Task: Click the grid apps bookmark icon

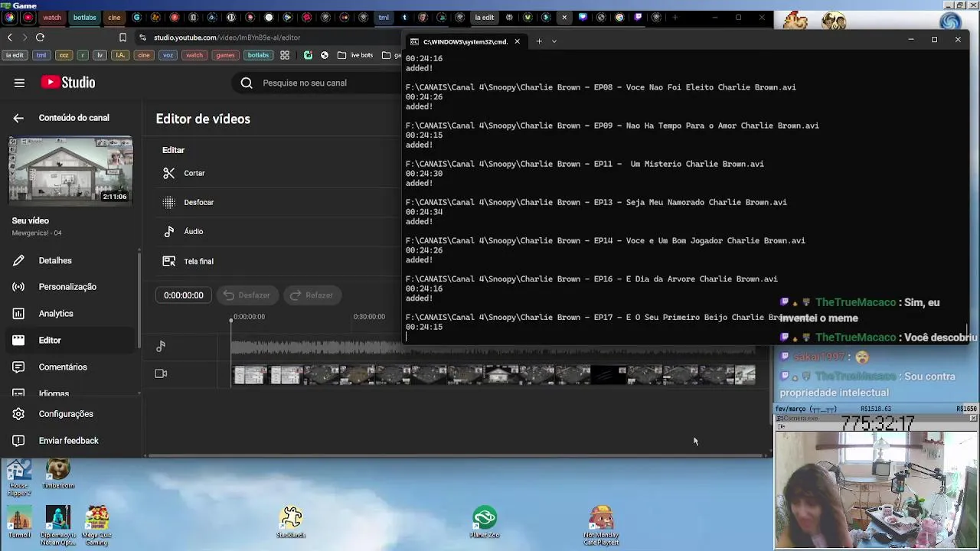Action: (x=285, y=55)
